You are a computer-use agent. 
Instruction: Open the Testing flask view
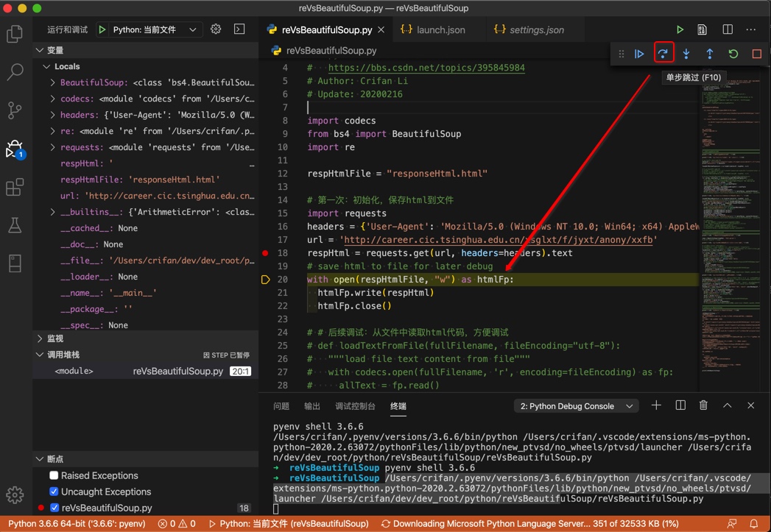(x=15, y=225)
